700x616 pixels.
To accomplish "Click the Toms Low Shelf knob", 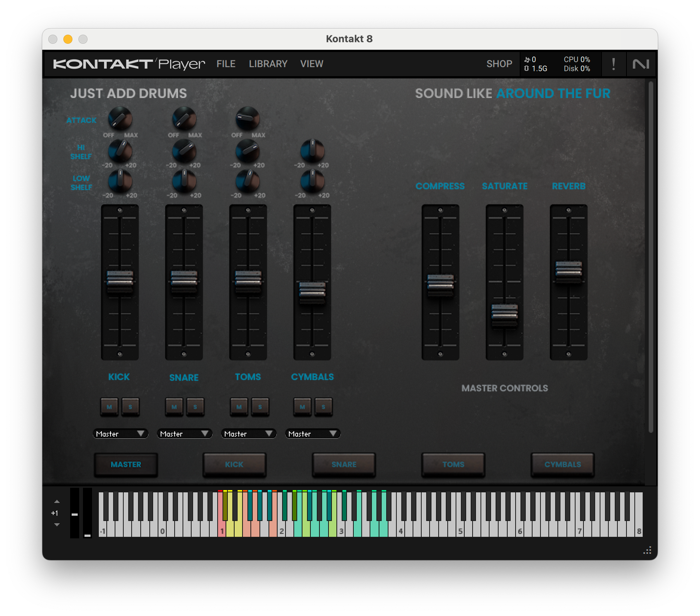I will click(x=248, y=181).
